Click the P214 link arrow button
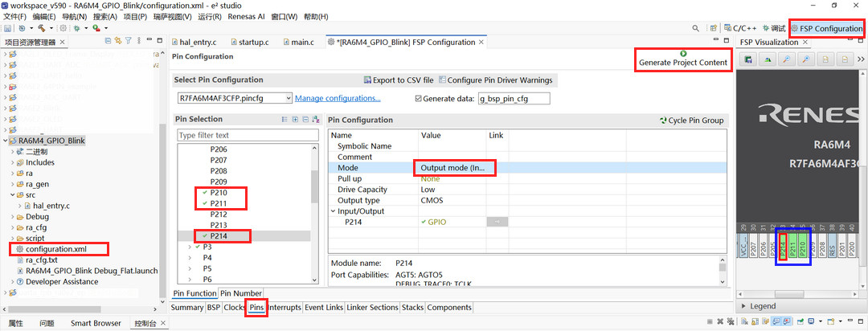 (497, 222)
